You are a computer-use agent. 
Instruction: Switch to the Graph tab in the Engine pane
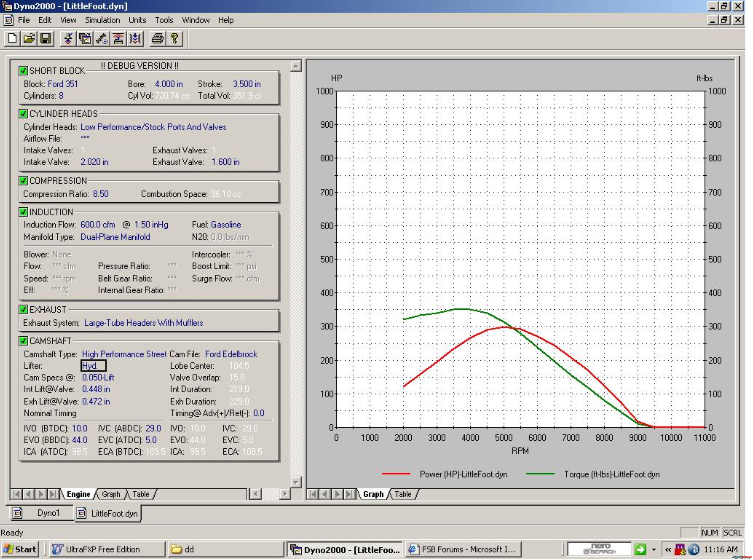coord(111,494)
